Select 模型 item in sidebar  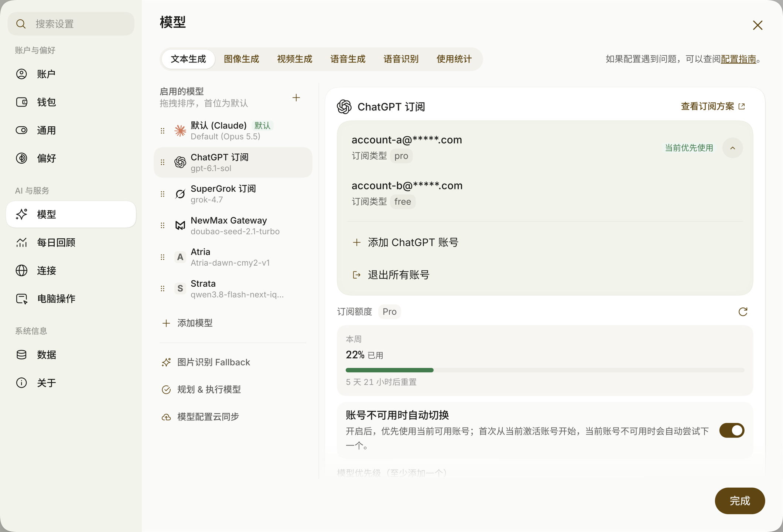(x=71, y=214)
